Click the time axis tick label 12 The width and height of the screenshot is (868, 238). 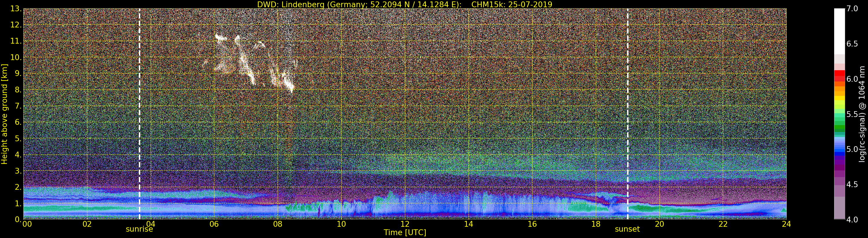pos(405,224)
